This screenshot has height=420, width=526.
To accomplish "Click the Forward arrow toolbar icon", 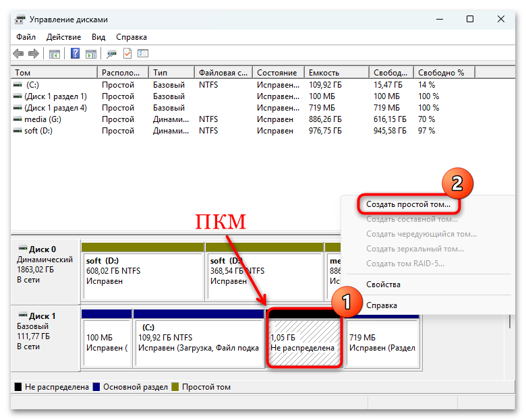I will coord(34,53).
